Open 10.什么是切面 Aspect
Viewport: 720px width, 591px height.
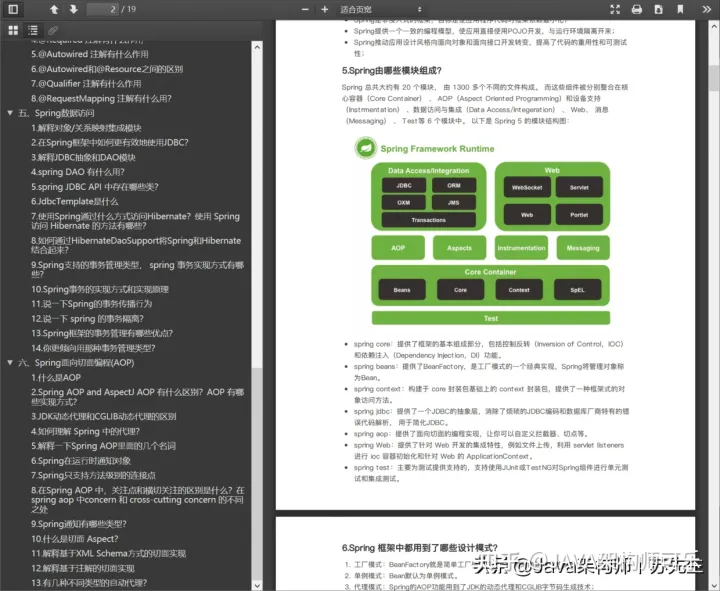coord(74,539)
